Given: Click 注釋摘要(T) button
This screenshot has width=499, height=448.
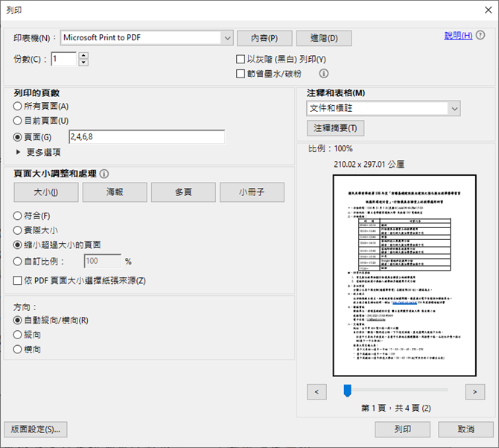Looking at the screenshot, I should (335, 128).
